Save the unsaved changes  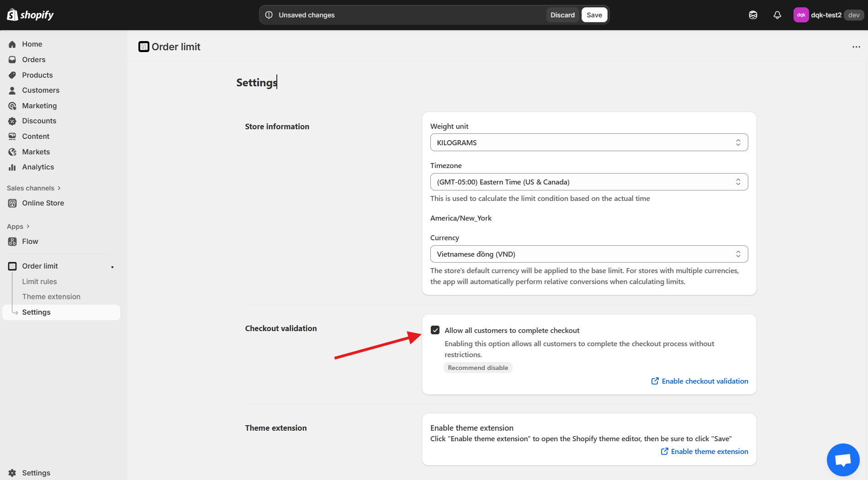(x=594, y=15)
